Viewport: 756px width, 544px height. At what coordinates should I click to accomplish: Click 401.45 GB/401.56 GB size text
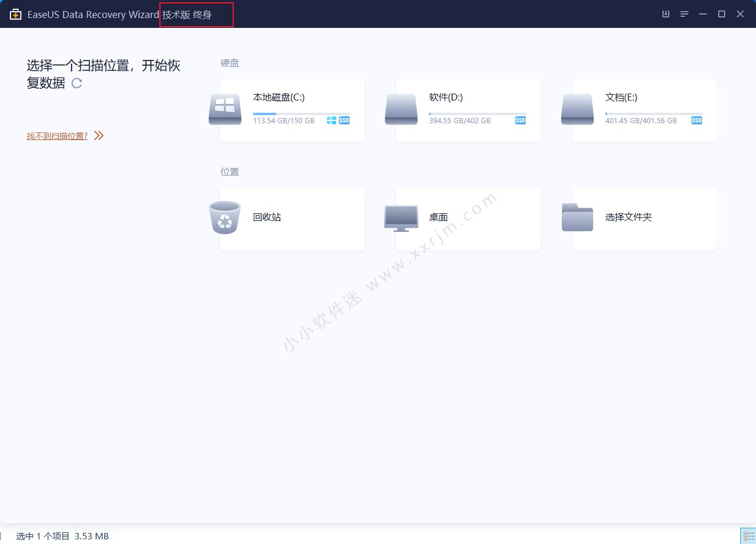(641, 121)
